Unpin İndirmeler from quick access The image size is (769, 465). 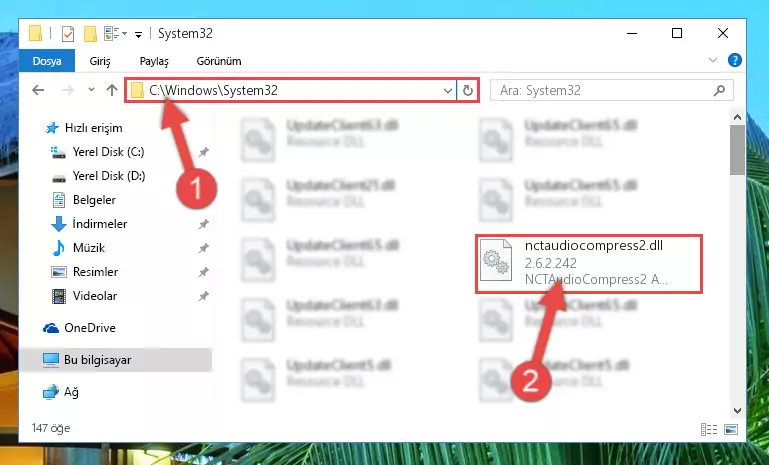[203, 224]
